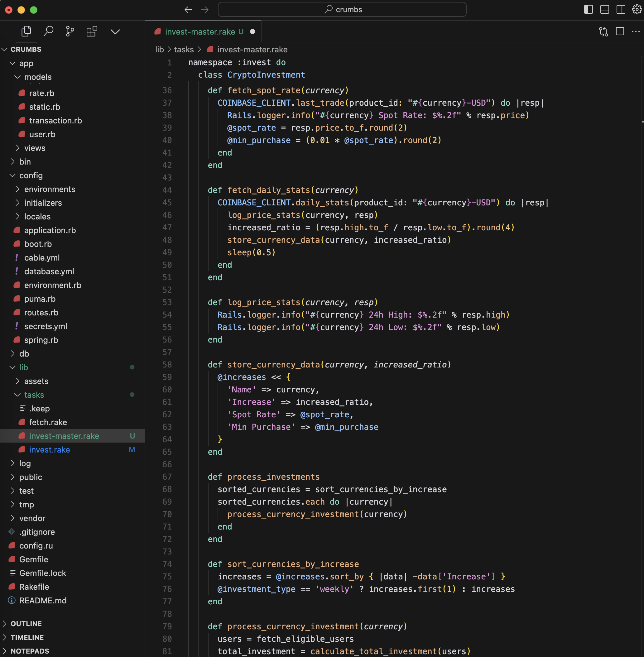The image size is (644, 657).
Task: Click line number 75 in the gutter
Action: pos(167,577)
